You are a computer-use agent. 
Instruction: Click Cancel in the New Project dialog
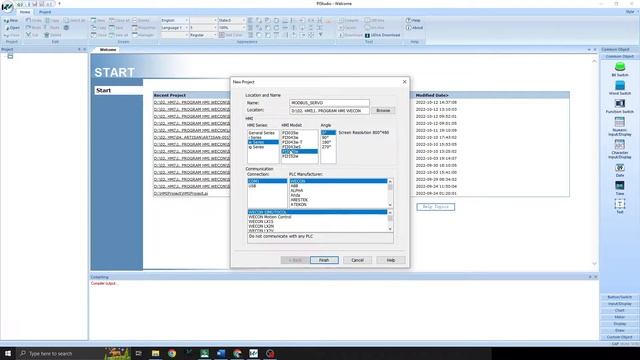coord(357,260)
